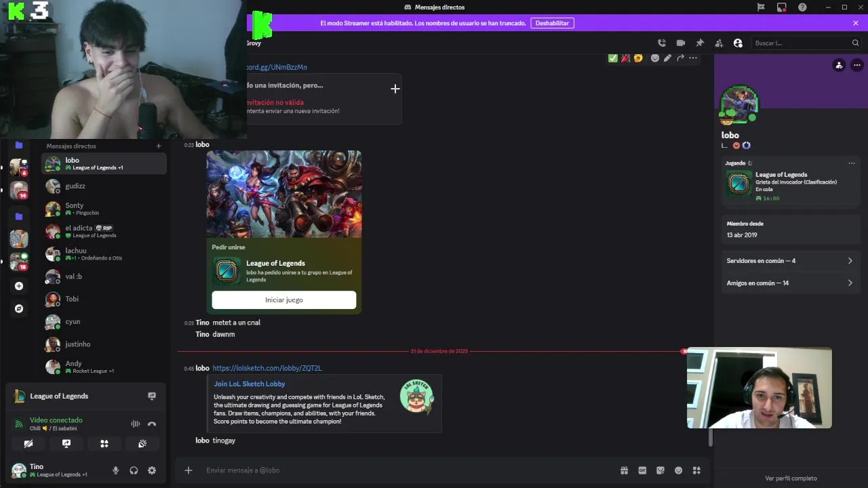Open server with 18 notifications badge
Screen dimensions: 868x488
19,261
